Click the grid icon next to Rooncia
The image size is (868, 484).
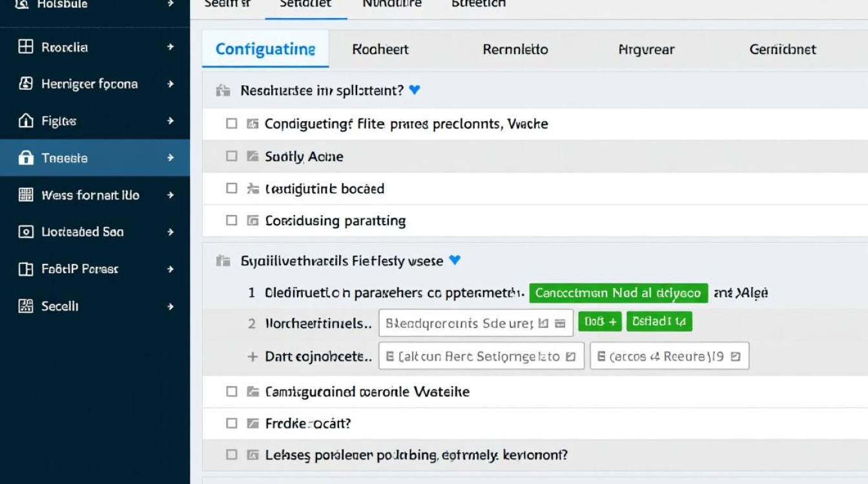[26, 46]
